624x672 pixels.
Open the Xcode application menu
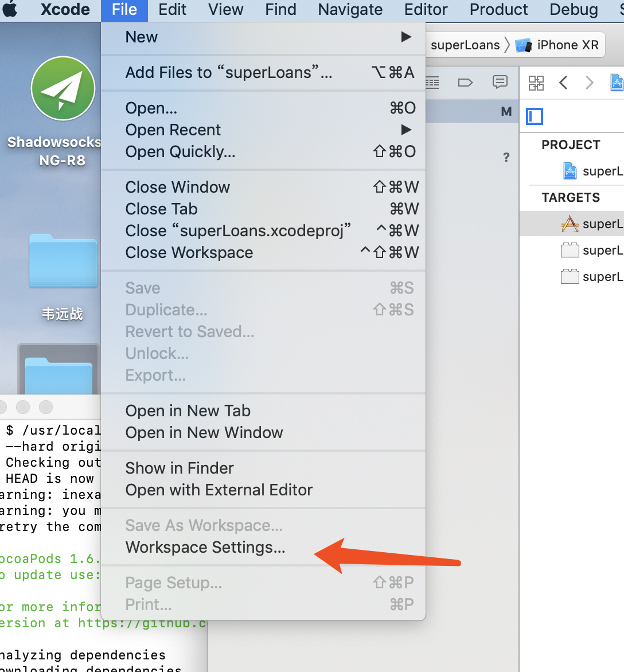[x=65, y=9]
